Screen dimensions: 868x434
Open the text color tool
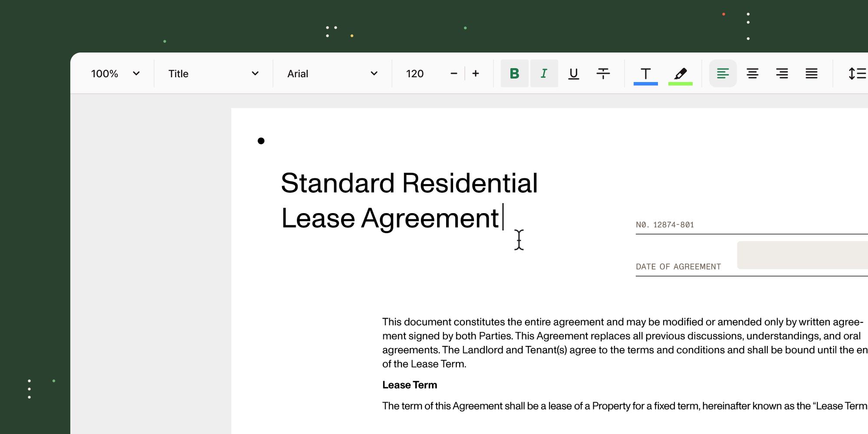645,73
